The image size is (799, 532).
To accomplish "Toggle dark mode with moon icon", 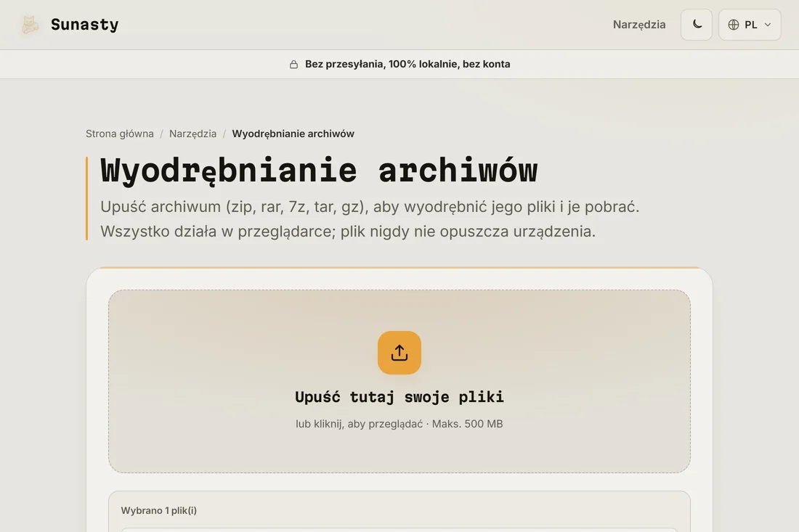I will (697, 25).
